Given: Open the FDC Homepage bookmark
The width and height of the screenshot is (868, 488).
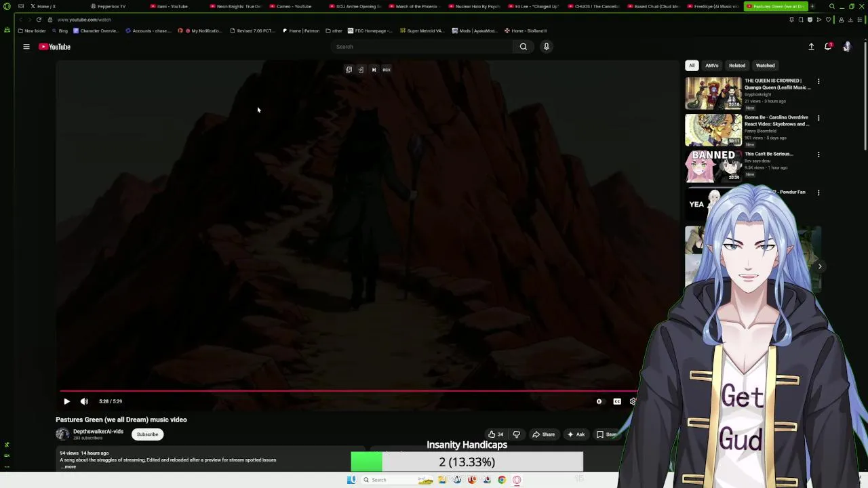Looking at the screenshot, I should tap(370, 30).
